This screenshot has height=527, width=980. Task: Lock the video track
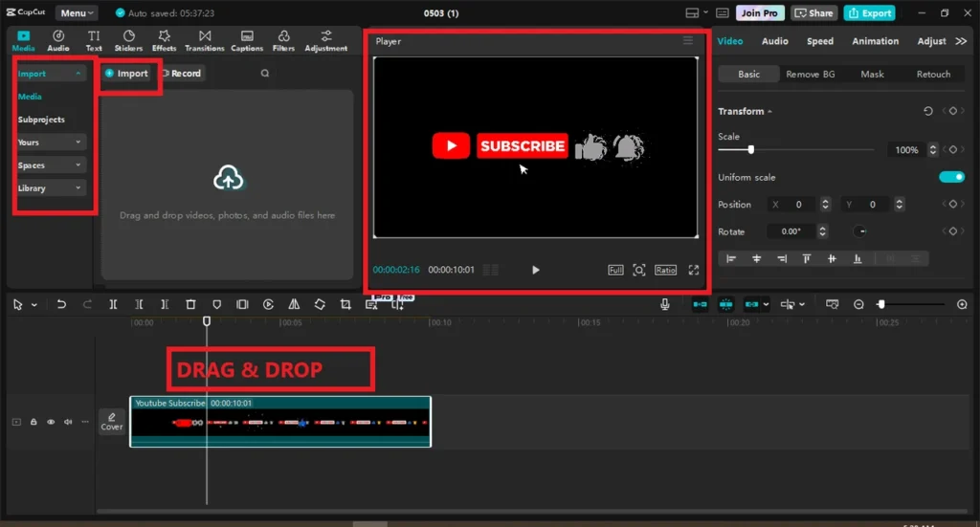[33, 422]
